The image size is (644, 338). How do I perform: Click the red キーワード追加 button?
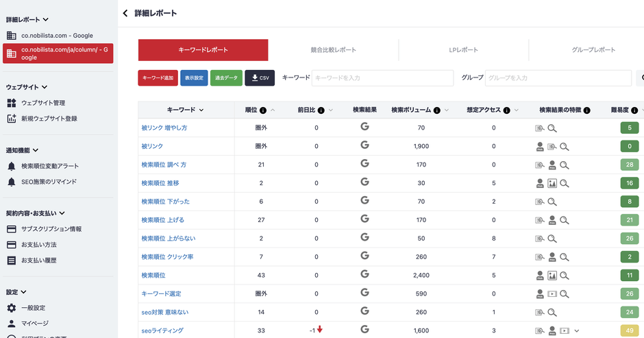tap(158, 78)
